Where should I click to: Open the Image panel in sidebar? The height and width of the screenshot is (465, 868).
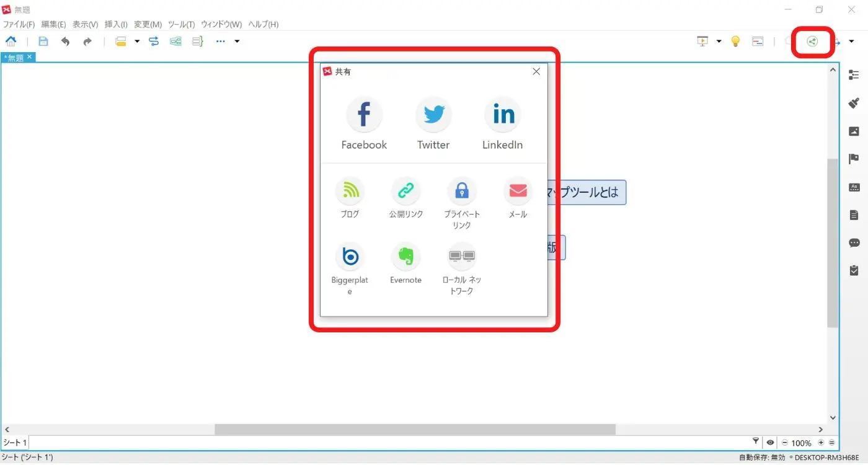(854, 131)
